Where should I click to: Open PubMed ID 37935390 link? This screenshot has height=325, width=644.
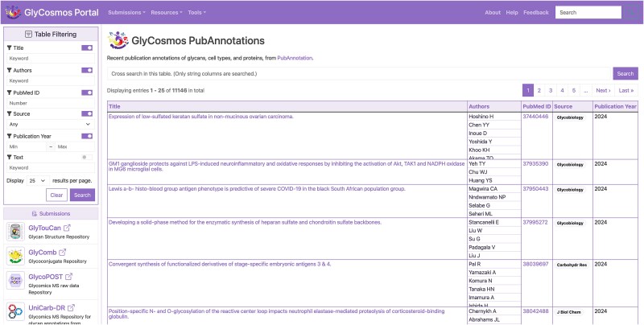click(x=535, y=164)
